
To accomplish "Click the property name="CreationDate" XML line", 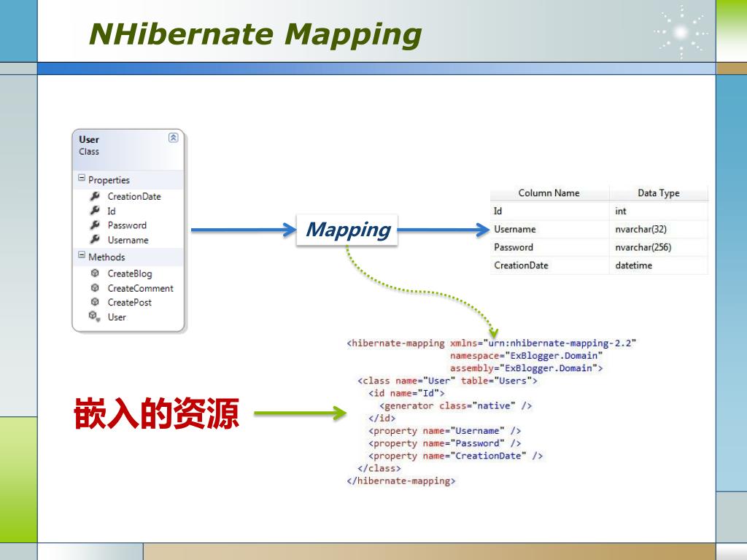I will click(x=455, y=456).
